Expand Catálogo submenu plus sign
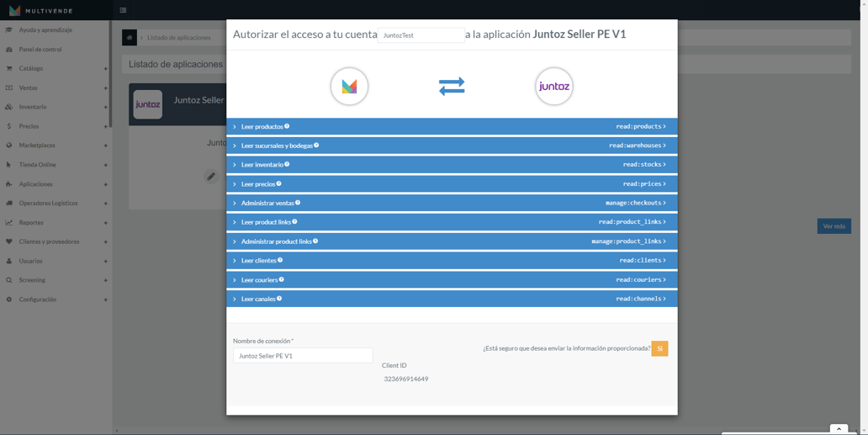The image size is (868, 435). (105, 69)
